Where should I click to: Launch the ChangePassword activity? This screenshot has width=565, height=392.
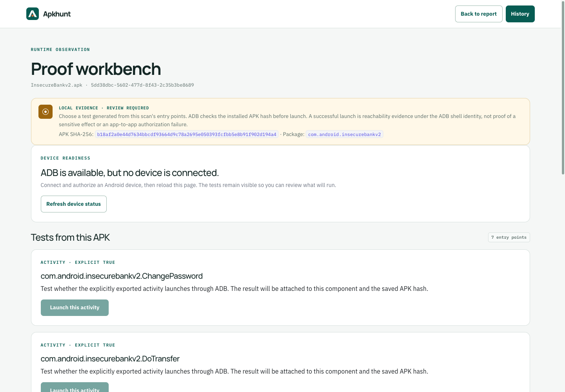(75, 308)
